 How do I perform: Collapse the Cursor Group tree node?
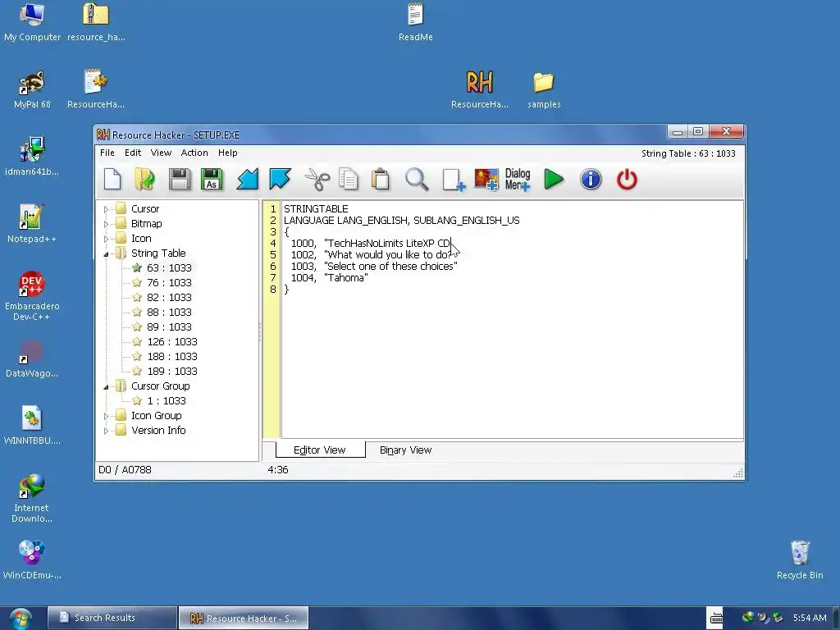click(106, 387)
